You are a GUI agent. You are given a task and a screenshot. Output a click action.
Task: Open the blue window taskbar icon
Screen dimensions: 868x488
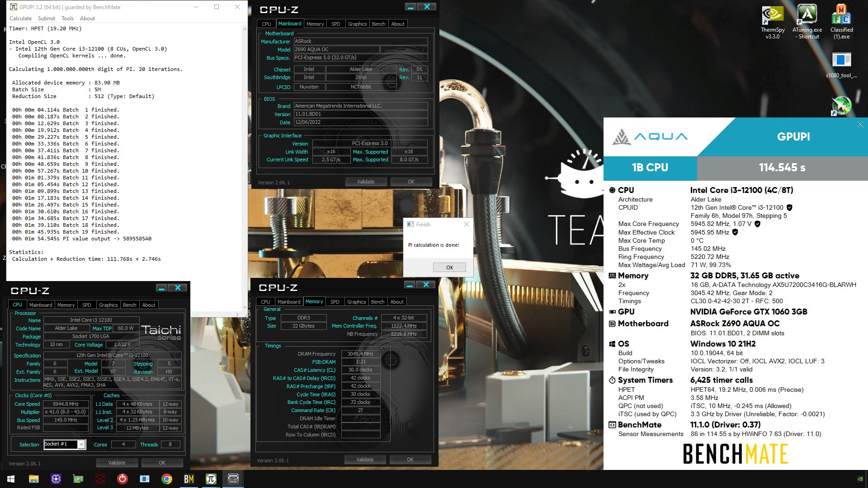click(x=145, y=479)
